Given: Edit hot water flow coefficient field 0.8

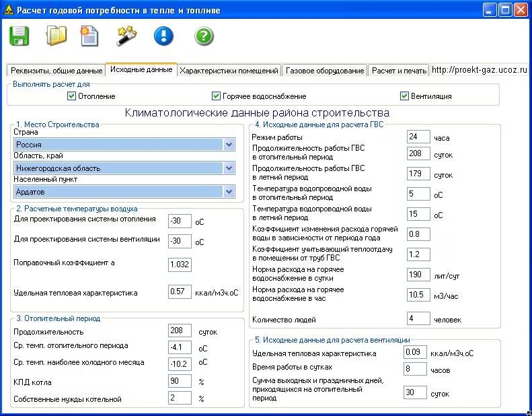Looking at the screenshot, I should pyautogui.click(x=418, y=234).
